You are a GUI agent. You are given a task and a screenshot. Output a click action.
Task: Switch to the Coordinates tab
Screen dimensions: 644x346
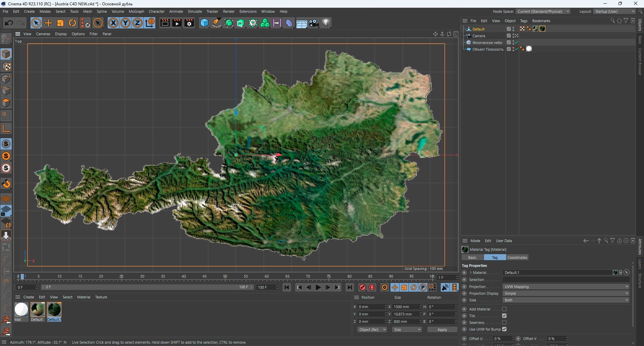(x=517, y=257)
